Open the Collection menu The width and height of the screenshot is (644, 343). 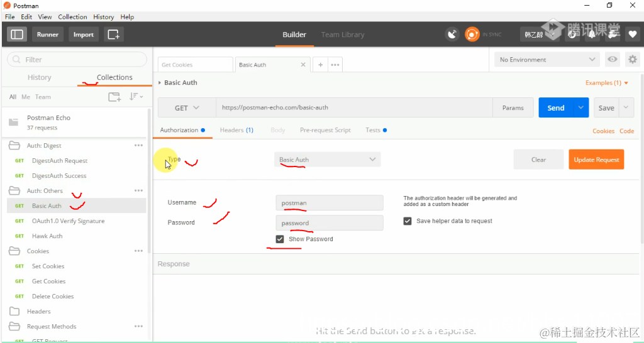point(72,17)
